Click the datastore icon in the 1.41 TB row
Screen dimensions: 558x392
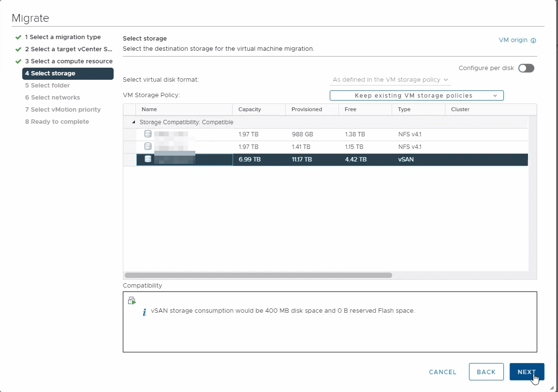tap(148, 146)
